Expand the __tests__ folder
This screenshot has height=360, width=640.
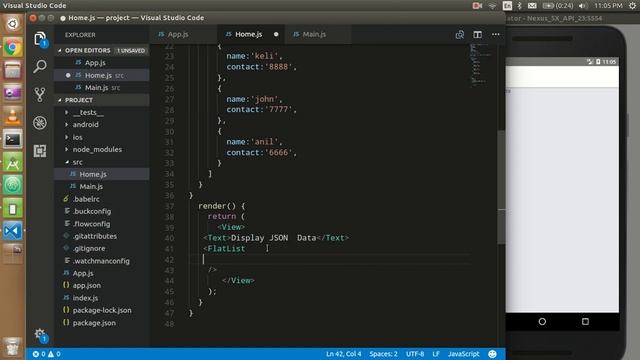pos(102,112)
